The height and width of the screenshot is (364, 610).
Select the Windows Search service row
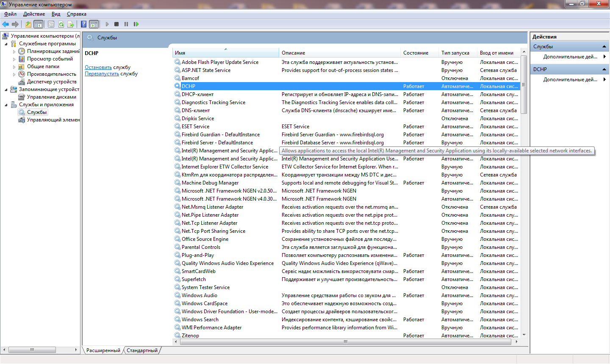[x=347, y=320]
